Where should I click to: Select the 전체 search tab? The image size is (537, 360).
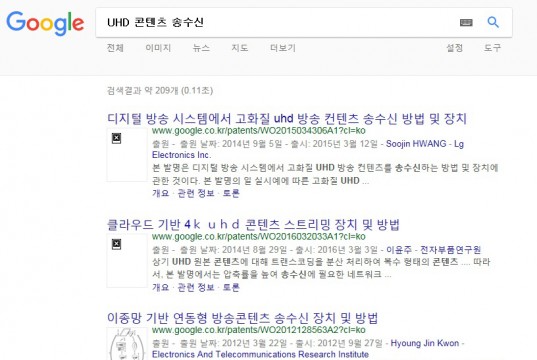[x=115, y=48]
